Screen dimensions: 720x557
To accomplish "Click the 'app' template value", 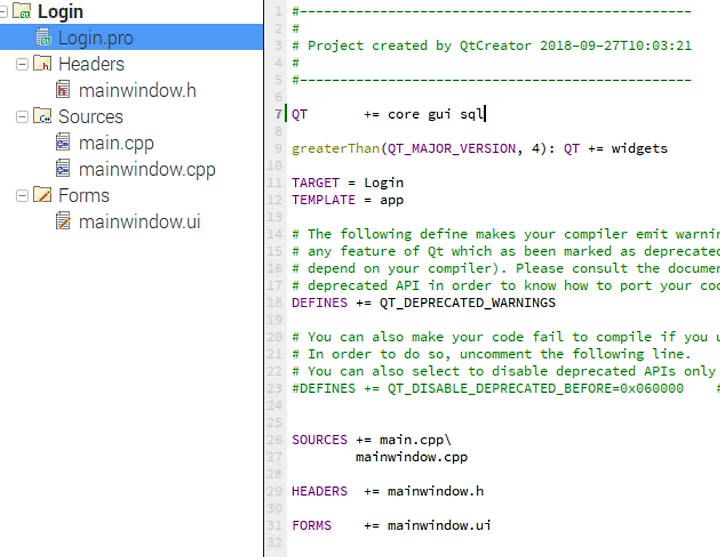I will pyautogui.click(x=392, y=201).
